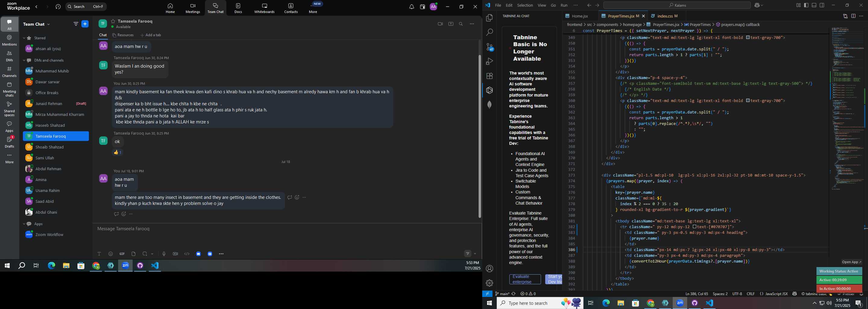
Task: Switch to the Resources tab
Action: point(123,35)
